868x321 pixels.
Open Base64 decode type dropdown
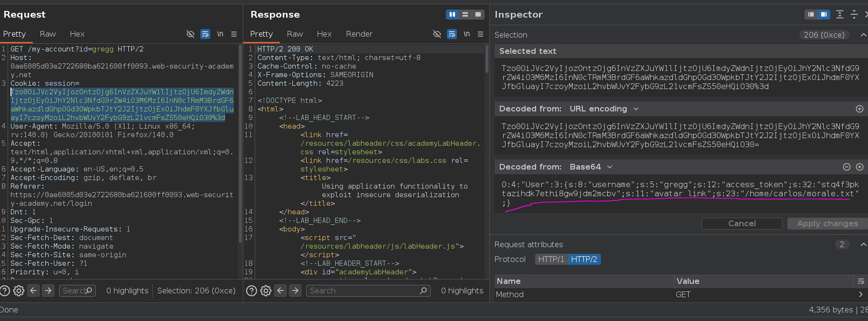point(591,167)
